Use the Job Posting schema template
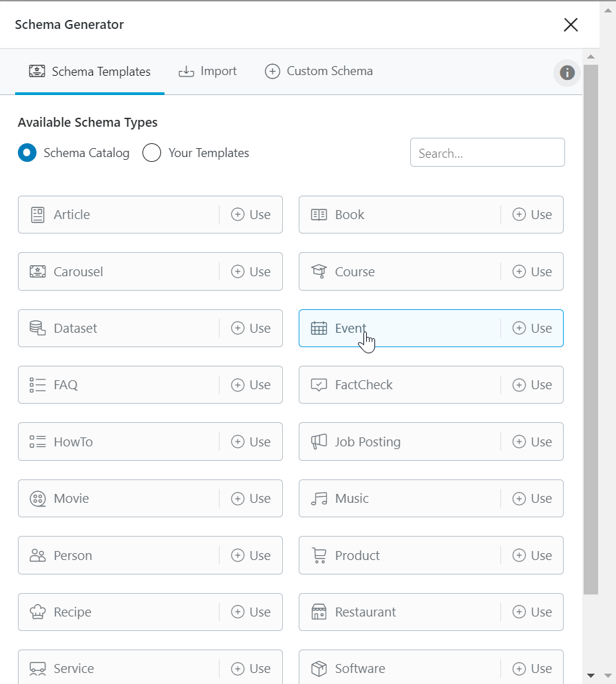Viewport: 616px width, 684px height. pos(532,442)
